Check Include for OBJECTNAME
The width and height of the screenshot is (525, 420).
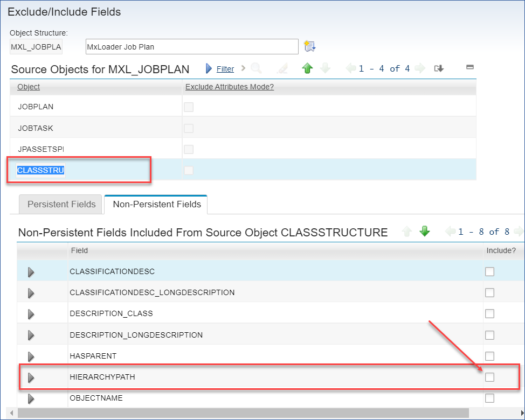489,398
